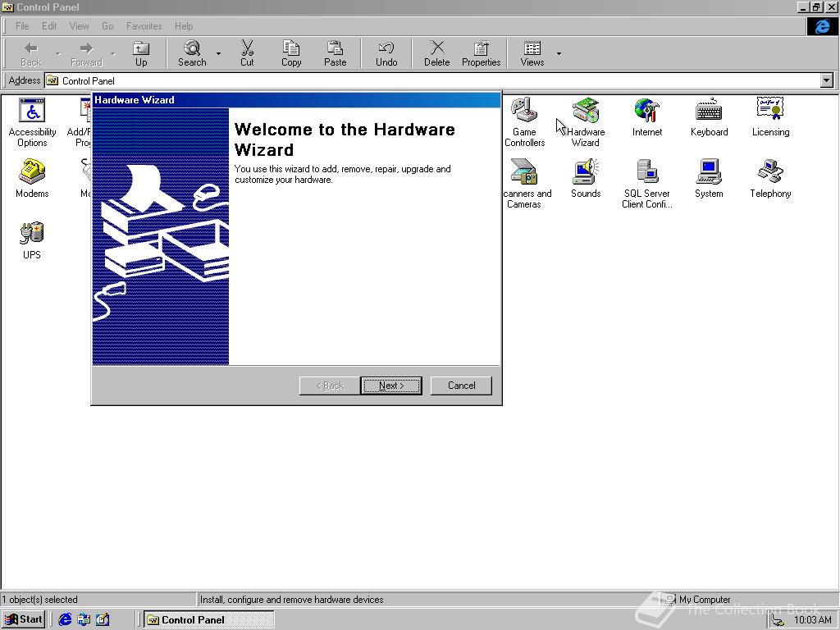
Task: Click the "My Computer" status bar zone
Action: tap(750, 600)
